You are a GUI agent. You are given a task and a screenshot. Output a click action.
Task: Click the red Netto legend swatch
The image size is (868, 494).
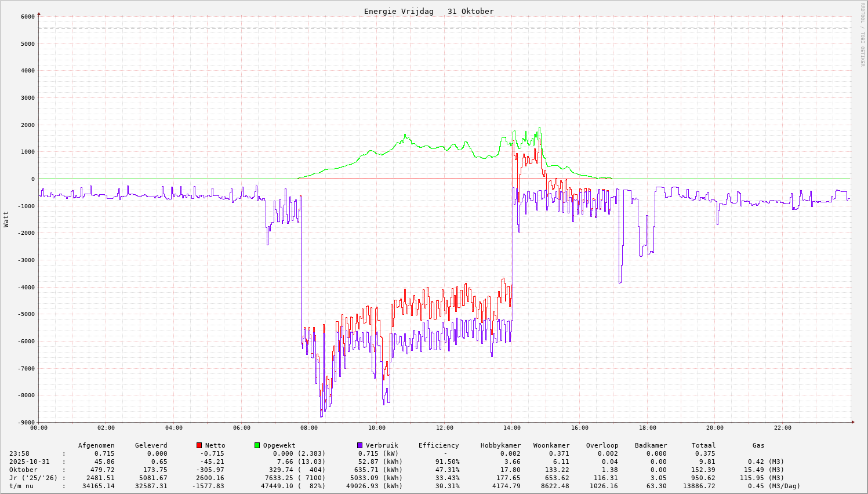click(199, 445)
